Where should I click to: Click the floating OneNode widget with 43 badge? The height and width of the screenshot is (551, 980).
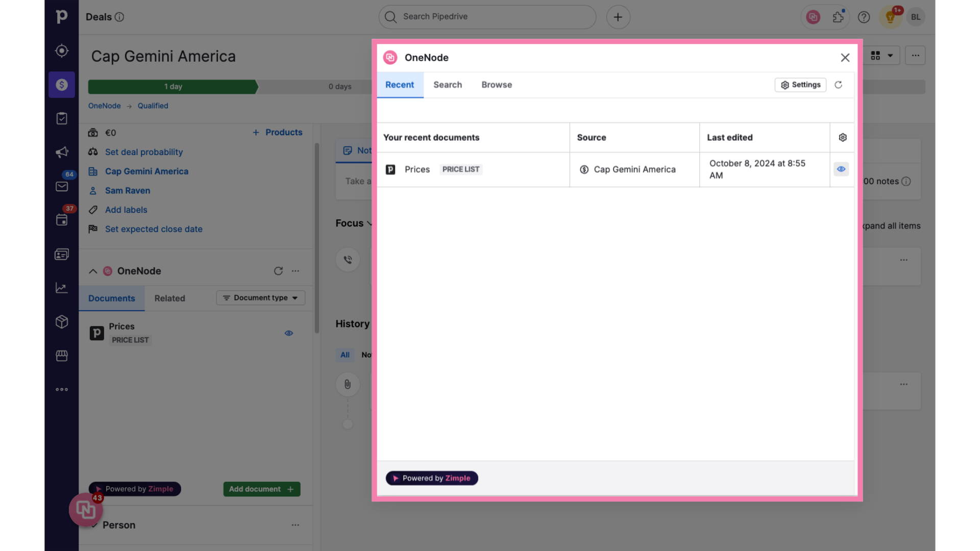86,509
